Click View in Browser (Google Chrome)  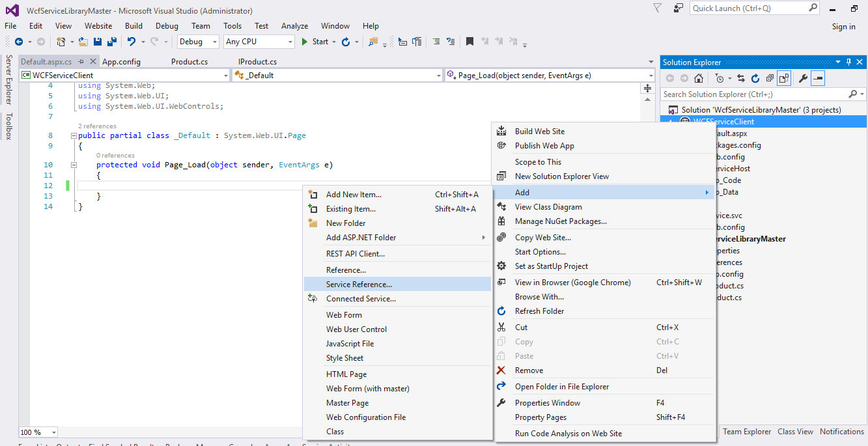click(604, 283)
